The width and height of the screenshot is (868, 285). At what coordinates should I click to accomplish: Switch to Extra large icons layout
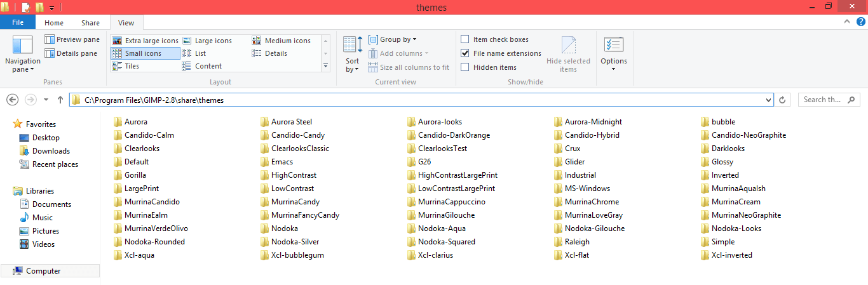coord(146,41)
